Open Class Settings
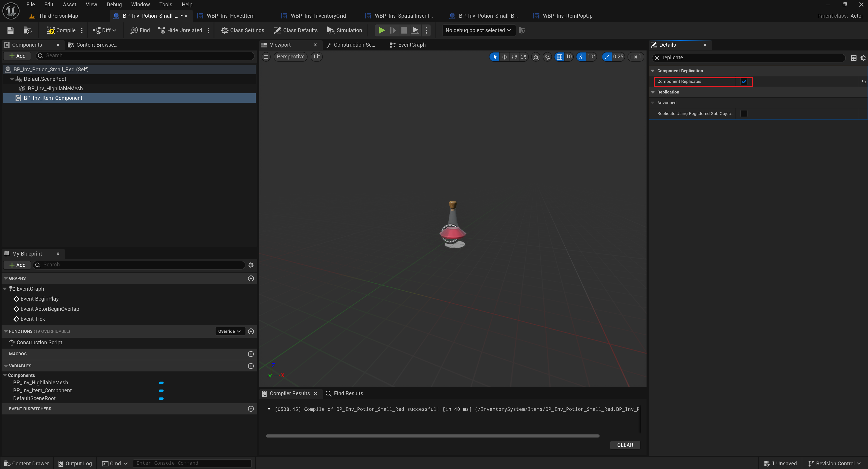The width and height of the screenshot is (868, 469). point(243,30)
